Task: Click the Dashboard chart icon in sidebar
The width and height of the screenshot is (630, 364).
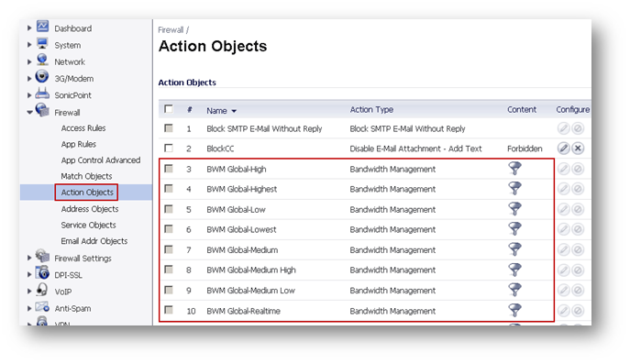Action: pyautogui.click(x=42, y=27)
